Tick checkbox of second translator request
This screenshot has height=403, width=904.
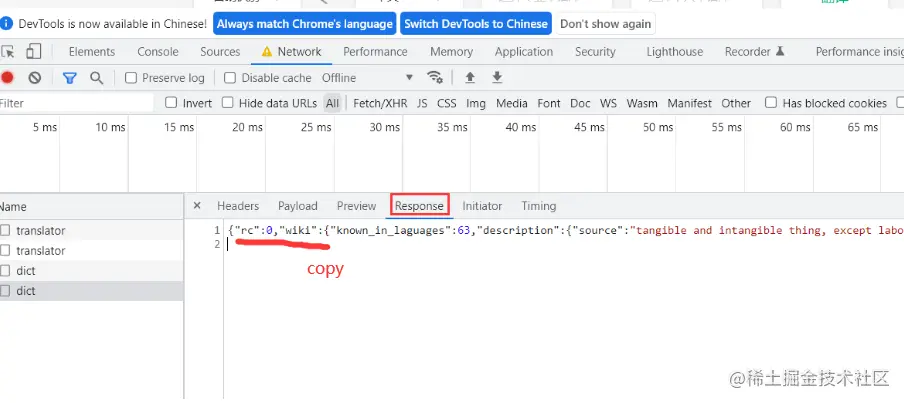tap(5, 251)
